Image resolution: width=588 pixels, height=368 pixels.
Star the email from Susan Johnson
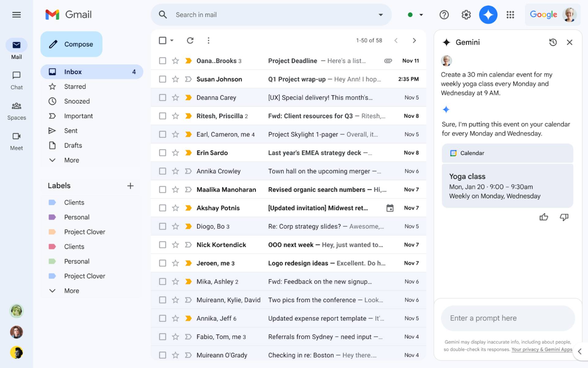click(175, 79)
